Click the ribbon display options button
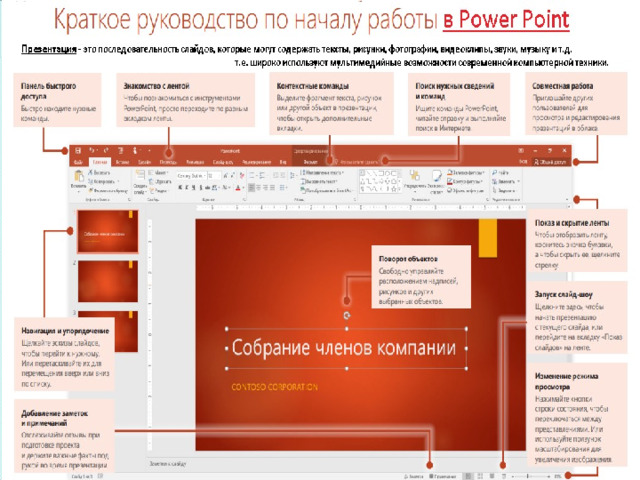 coord(521,150)
